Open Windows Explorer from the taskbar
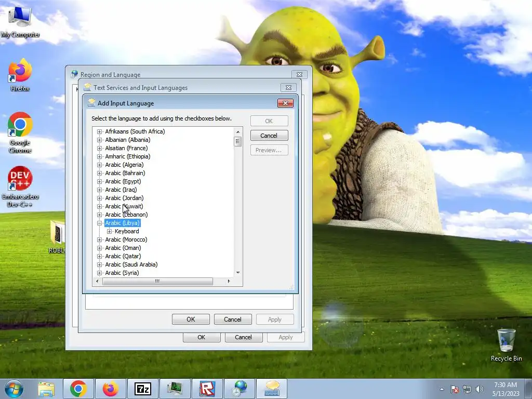532x399 pixels. pyautogui.click(x=46, y=389)
